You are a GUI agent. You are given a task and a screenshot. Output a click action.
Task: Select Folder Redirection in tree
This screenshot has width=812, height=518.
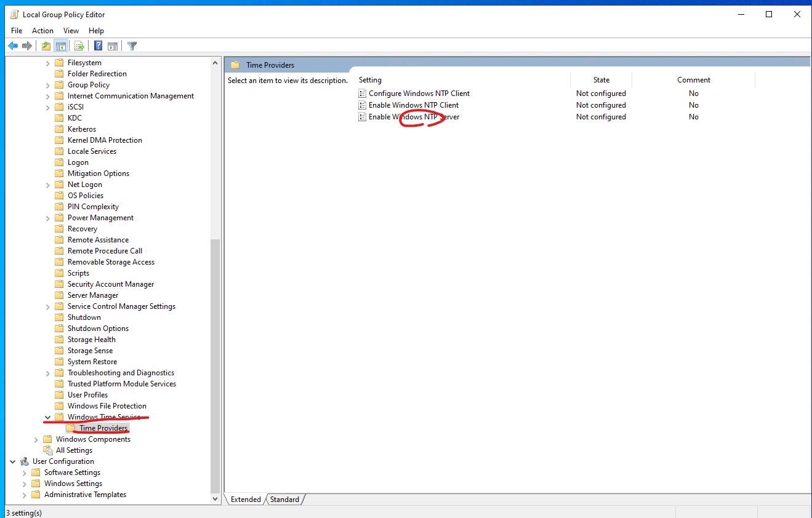pyautogui.click(x=97, y=74)
